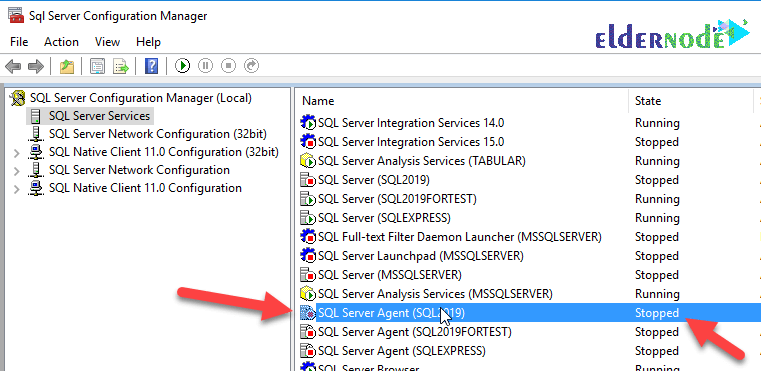The image size is (761, 371).
Task: Click Analysis Services (TABULAR) cube icon
Action: (308, 161)
